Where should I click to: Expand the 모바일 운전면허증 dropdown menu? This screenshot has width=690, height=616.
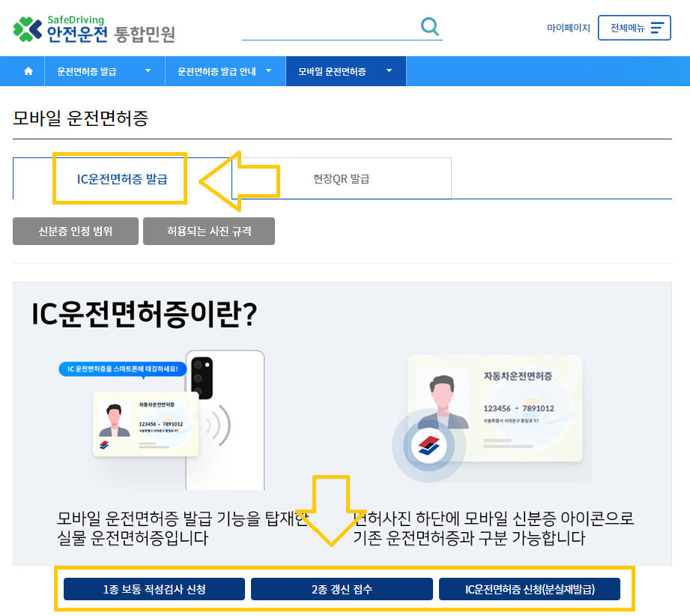[345, 70]
